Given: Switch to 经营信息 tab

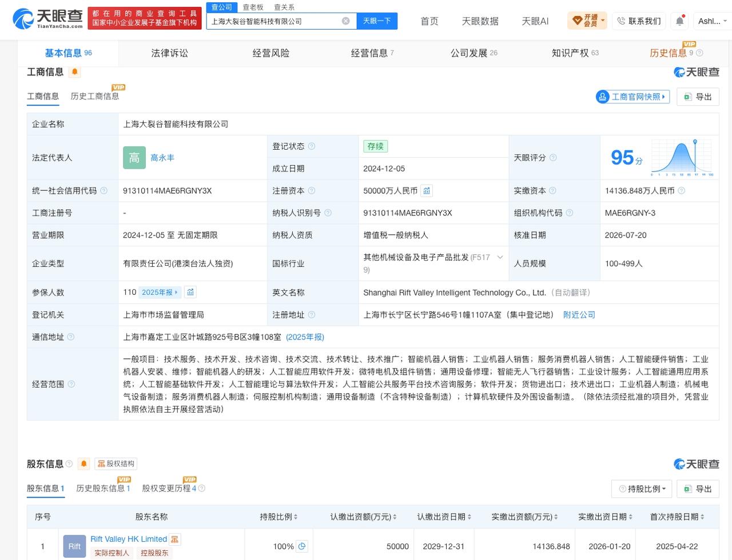Looking at the screenshot, I should click(x=372, y=53).
